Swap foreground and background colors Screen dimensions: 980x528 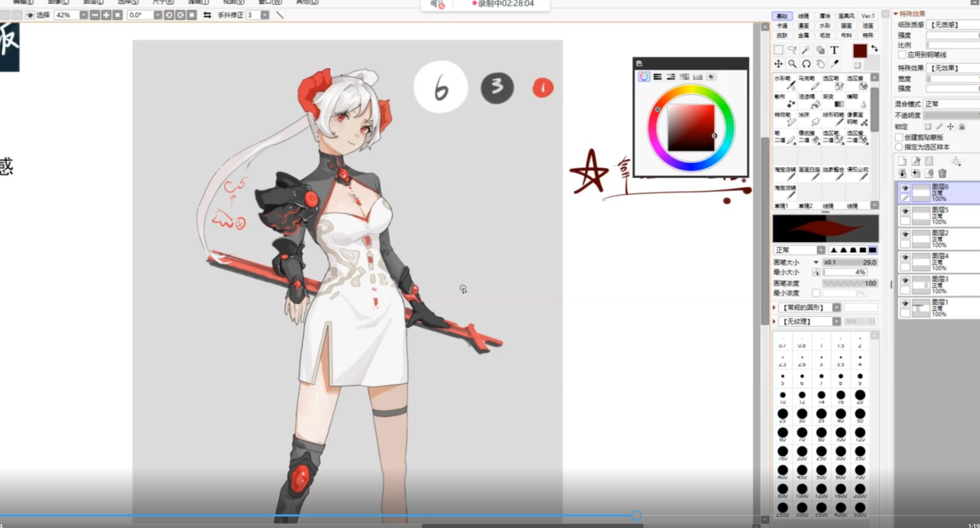tap(874, 49)
